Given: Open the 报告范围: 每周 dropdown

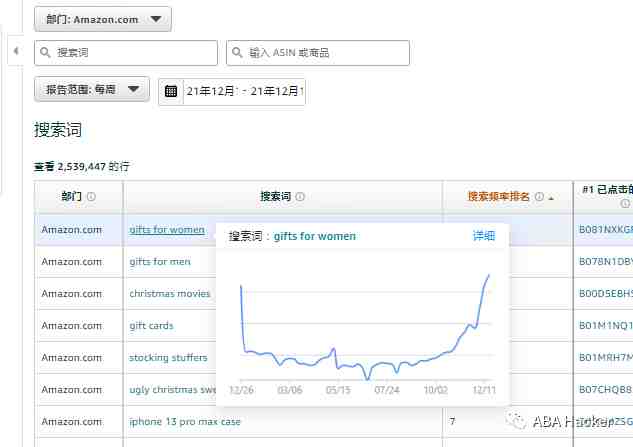Looking at the screenshot, I should (x=92, y=89).
